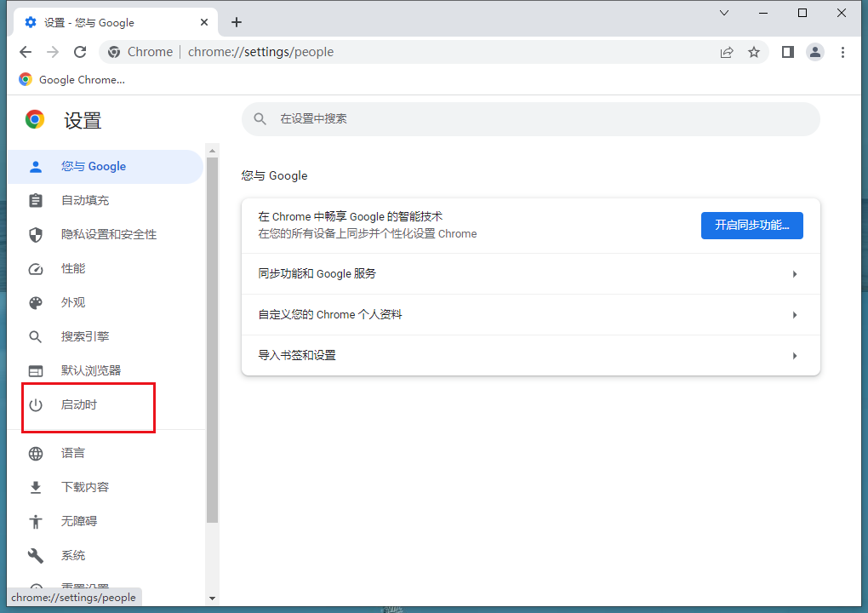Click the forward navigation arrow

pos(53,52)
